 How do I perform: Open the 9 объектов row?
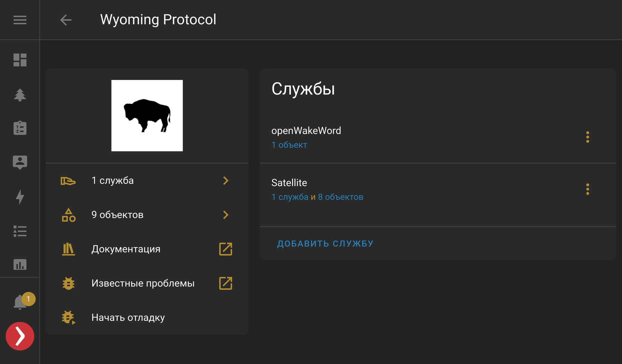[x=147, y=215]
